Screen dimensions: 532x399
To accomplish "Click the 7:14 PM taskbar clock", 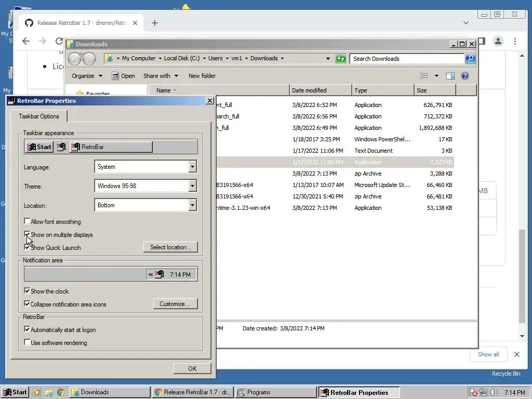I will 515,393.
